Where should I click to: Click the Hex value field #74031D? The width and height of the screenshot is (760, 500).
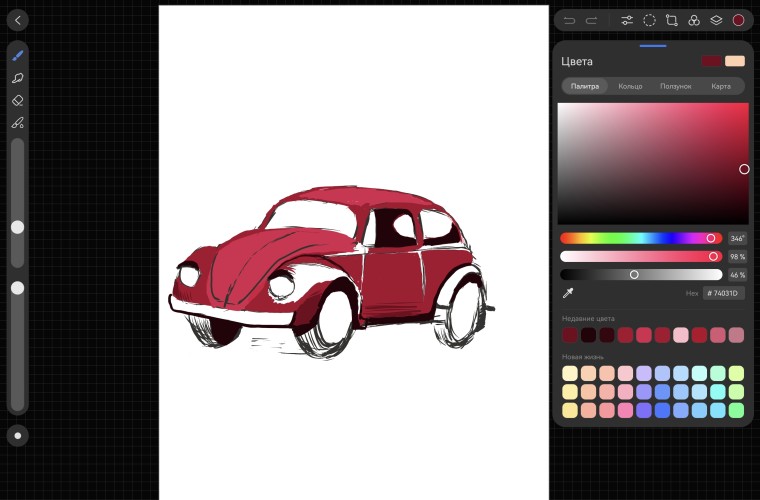tap(724, 293)
